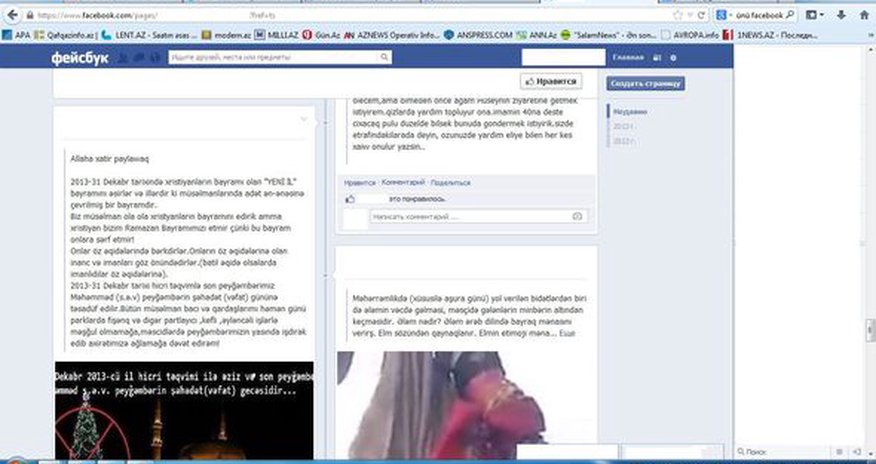The height and width of the screenshot is (464, 876).
Task: Open the AZNEWS Operativ Info bookmark
Action: click(392, 35)
